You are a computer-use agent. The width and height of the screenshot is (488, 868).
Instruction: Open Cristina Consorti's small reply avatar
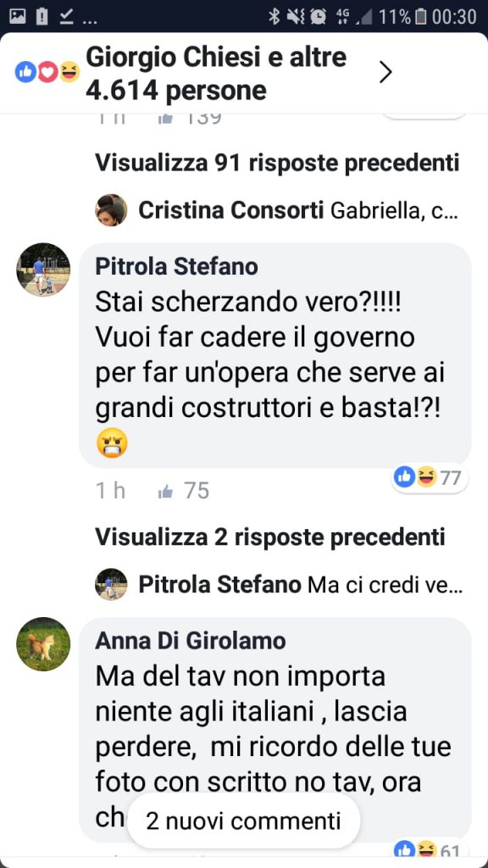[x=111, y=210]
